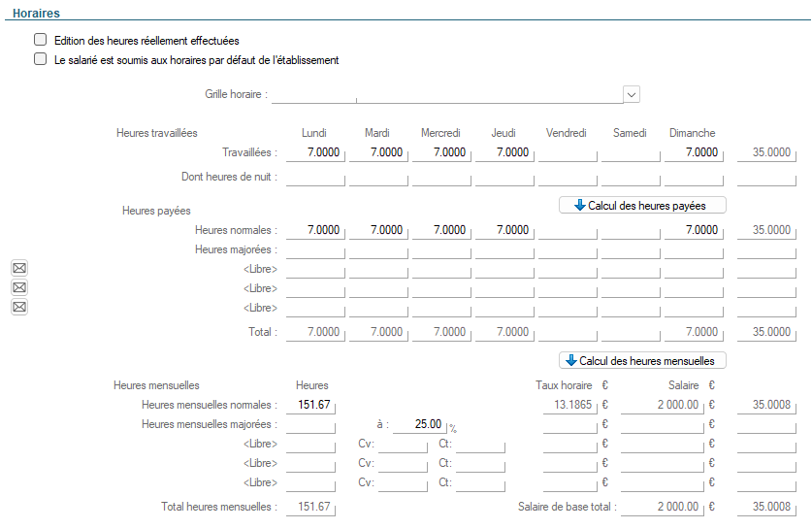This screenshot has width=812, height=529.
Task: Select the Lundi Travaillées hours field
Action: [315, 152]
